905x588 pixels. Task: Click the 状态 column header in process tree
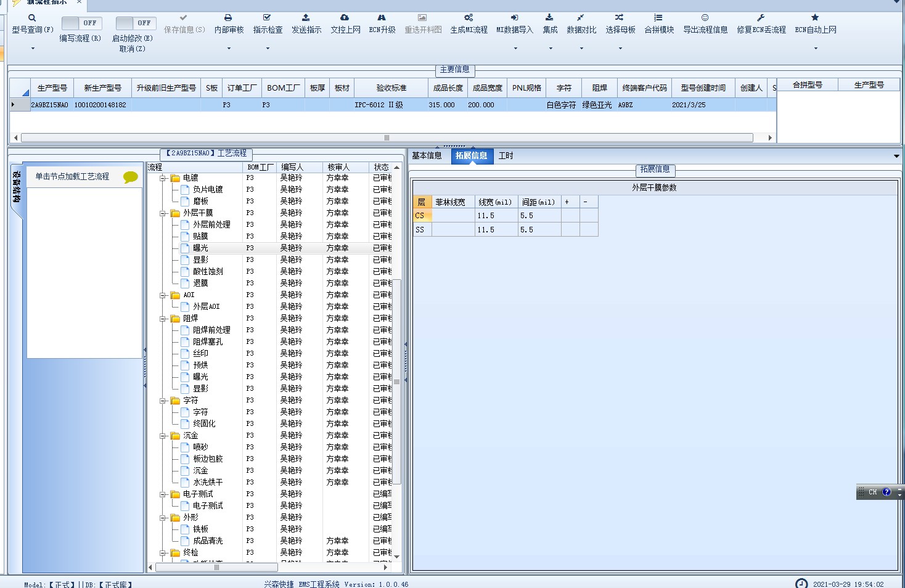point(382,167)
